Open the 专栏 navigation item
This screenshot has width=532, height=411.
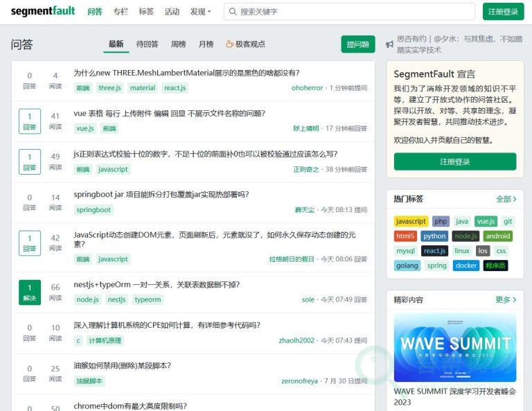click(121, 12)
